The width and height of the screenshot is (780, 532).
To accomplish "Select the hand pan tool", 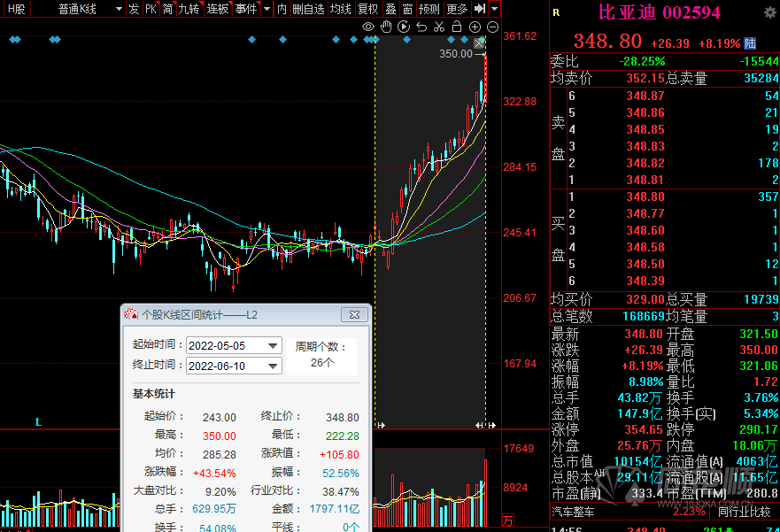I will coord(386,27).
